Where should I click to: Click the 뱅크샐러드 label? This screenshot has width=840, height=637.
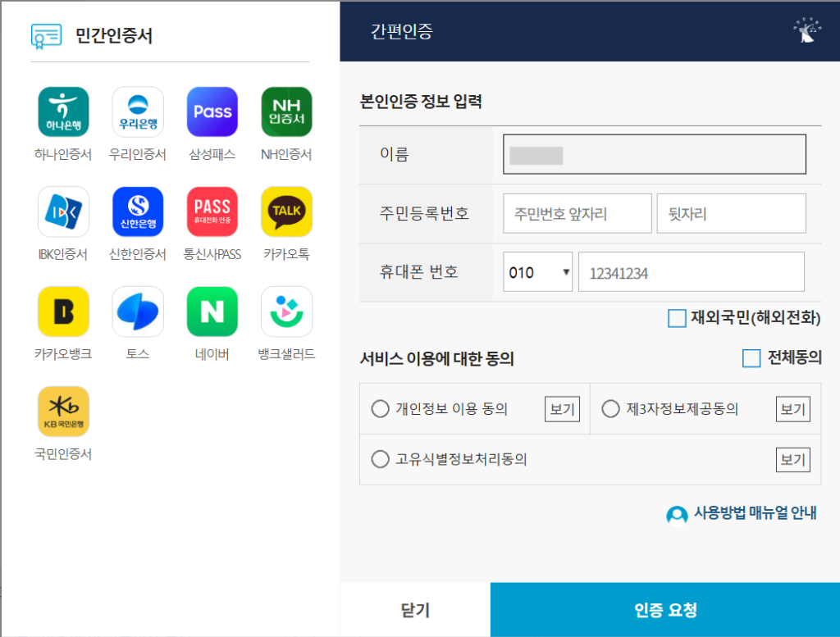pos(286,354)
